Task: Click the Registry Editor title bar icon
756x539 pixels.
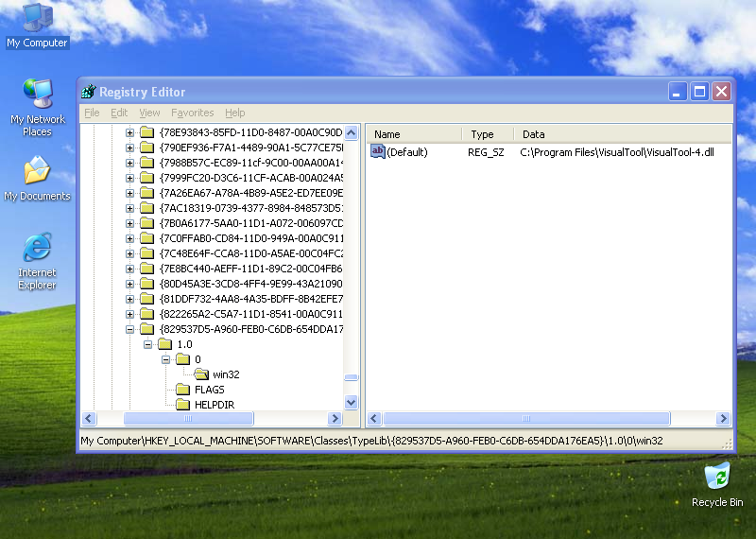Action: click(x=89, y=91)
